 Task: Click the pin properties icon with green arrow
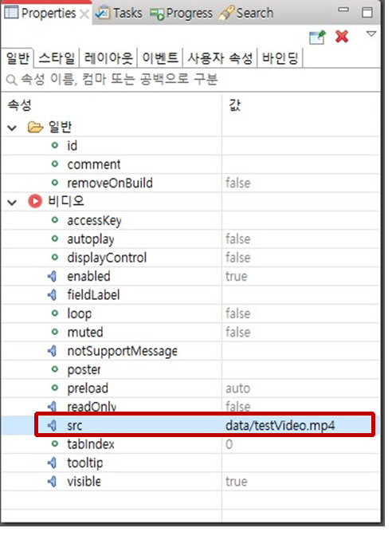[x=317, y=37]
